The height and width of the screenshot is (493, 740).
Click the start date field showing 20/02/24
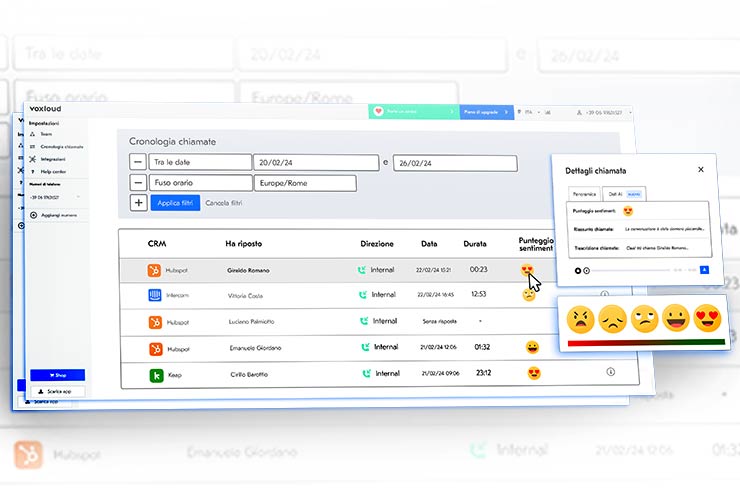(315, 162)
